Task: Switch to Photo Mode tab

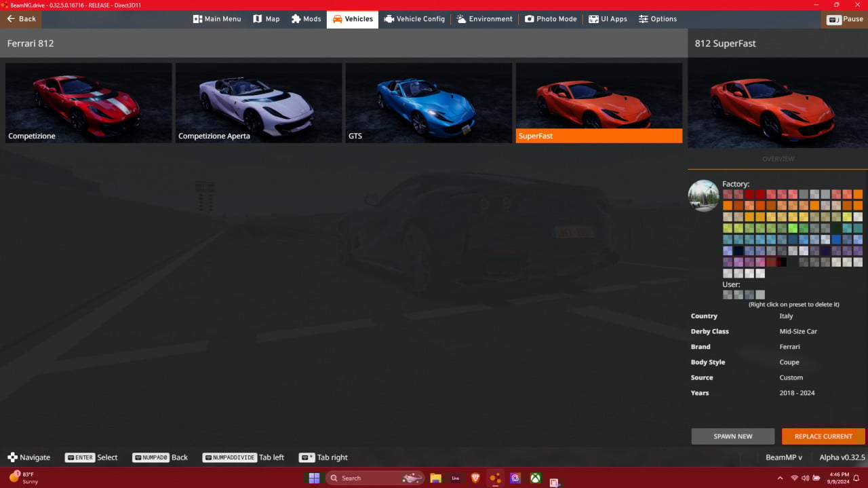Action: [551, 19]
